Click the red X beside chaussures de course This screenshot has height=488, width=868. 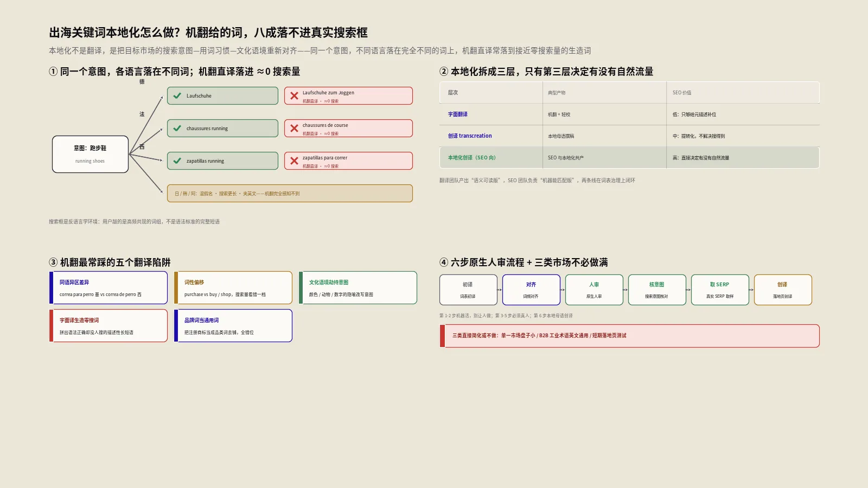(x=294, y=129)
